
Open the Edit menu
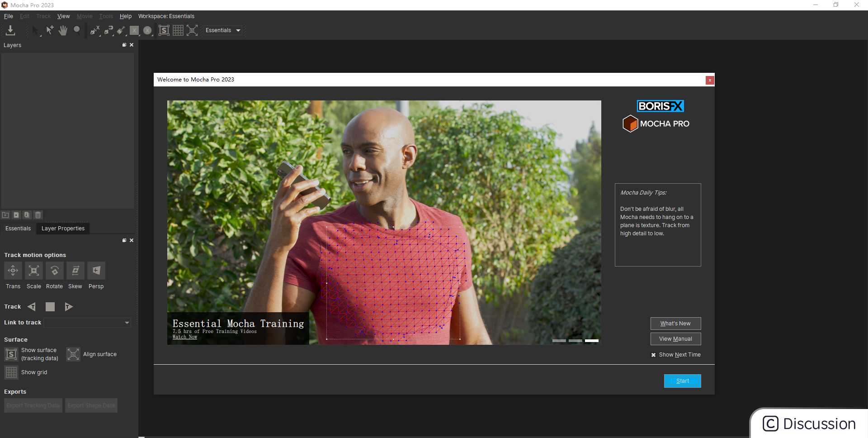[24, 16]
